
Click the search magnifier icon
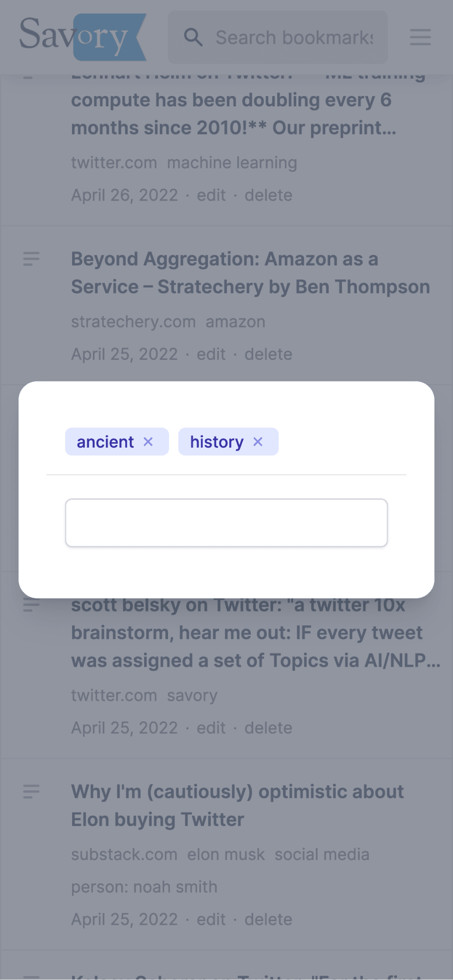click(193, 37)
